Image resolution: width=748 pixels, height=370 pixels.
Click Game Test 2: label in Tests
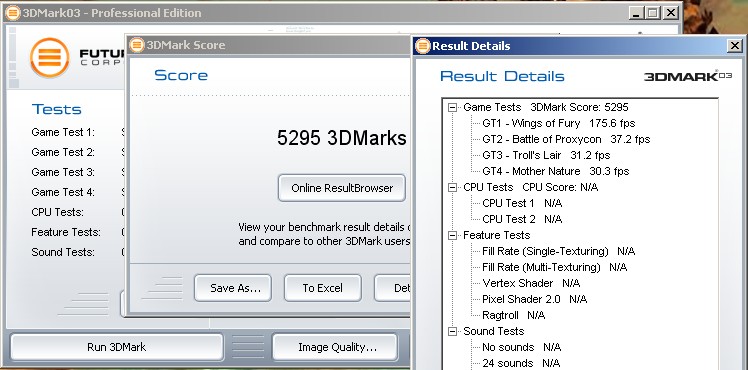pyautogui.click(x=63, y=152)
